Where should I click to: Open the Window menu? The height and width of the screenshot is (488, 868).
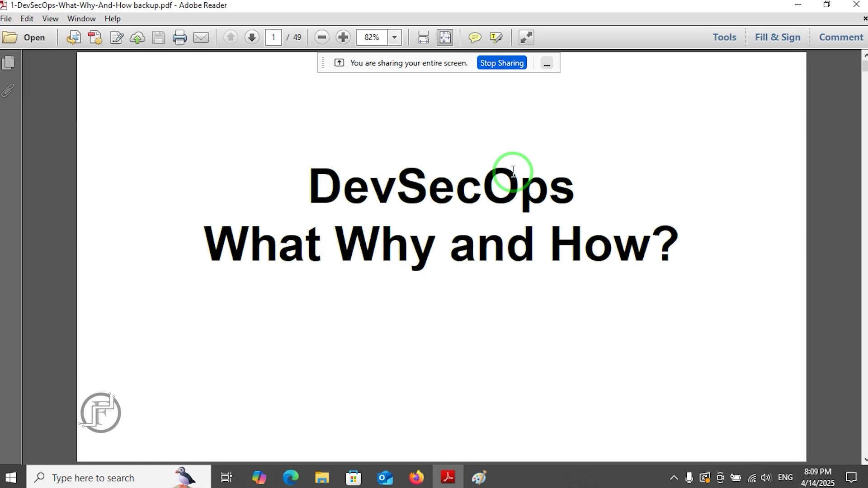(x=81, y=19)
